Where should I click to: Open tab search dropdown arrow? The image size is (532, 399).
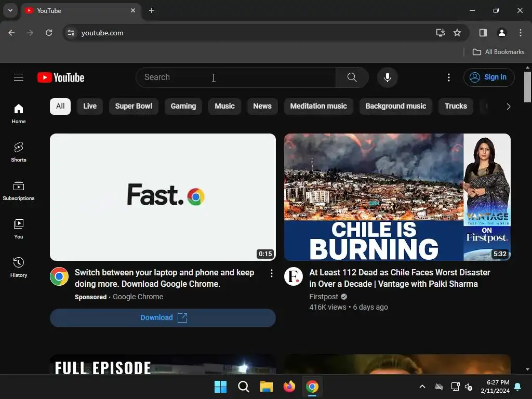click(x=10, y=10)
